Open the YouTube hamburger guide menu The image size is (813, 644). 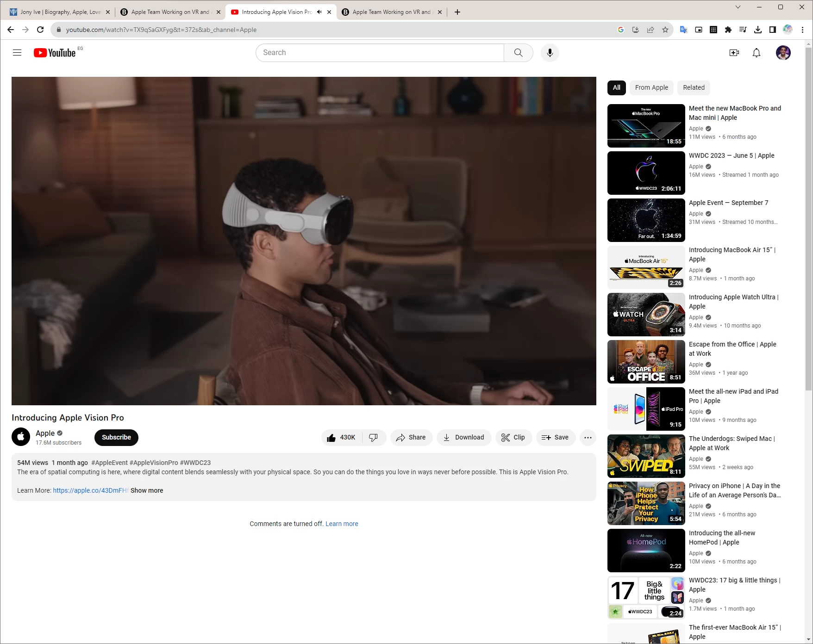[17, 53]
